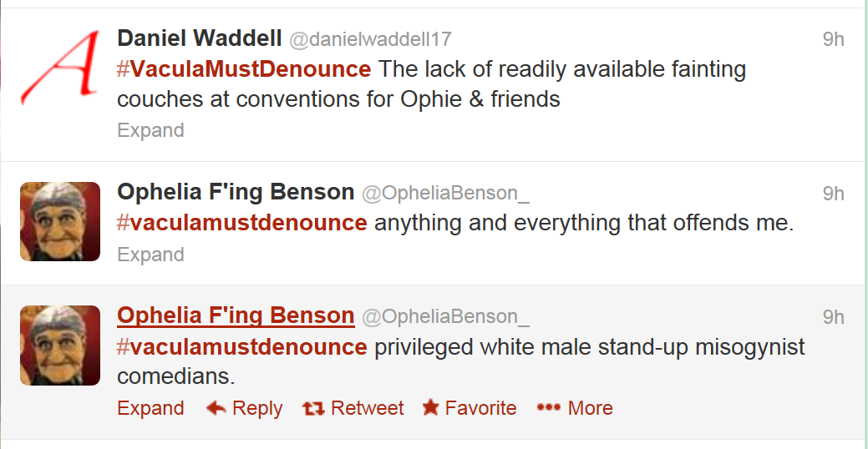868x449 pixels.
Task: Click the @danielwaddell17 handle
Action: click(370, 39)
